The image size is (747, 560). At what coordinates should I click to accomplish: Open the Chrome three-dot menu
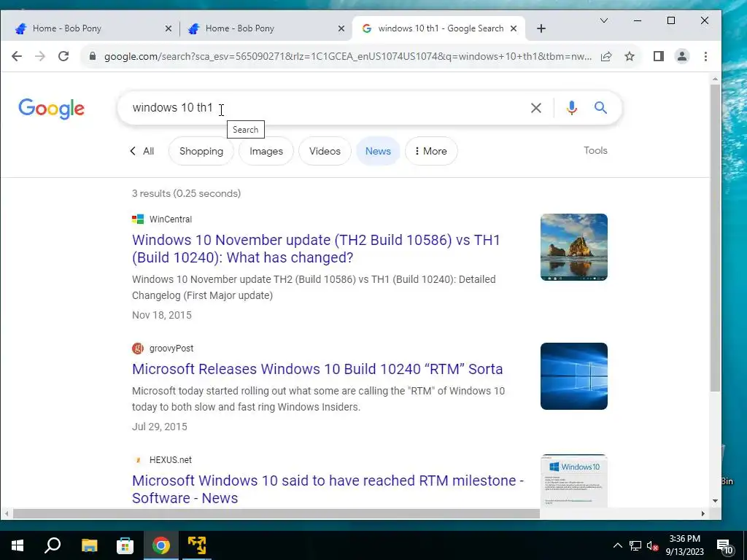[x=705, y=57]
